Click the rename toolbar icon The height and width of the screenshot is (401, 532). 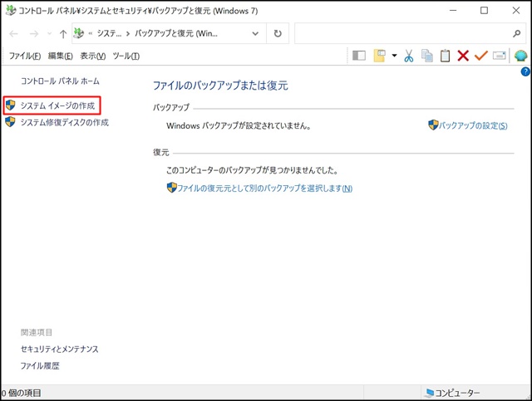[499, 56]
